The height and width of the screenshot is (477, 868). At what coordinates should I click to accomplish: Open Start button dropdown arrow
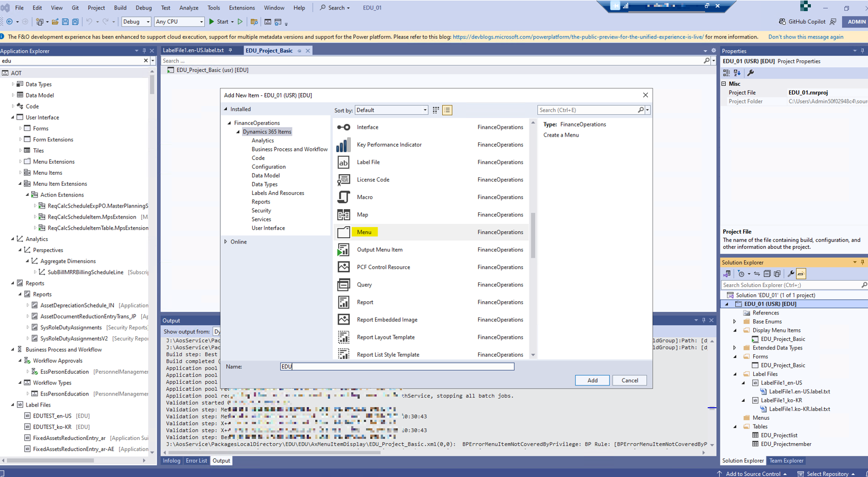coord(232,22)
